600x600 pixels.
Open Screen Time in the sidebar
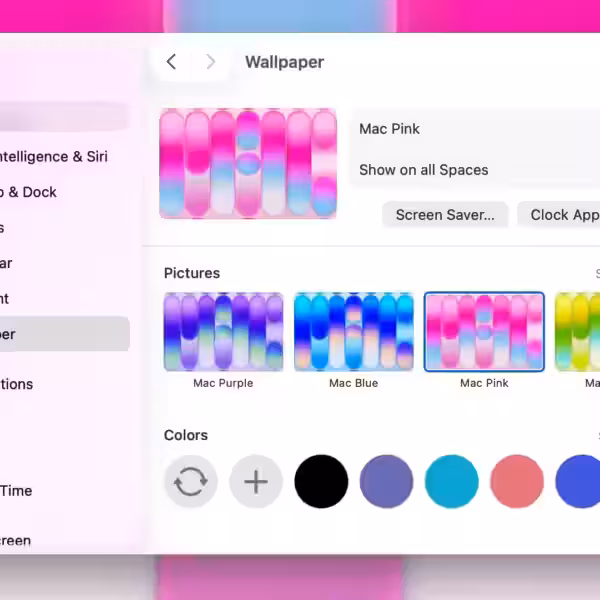tap(20, 490)
